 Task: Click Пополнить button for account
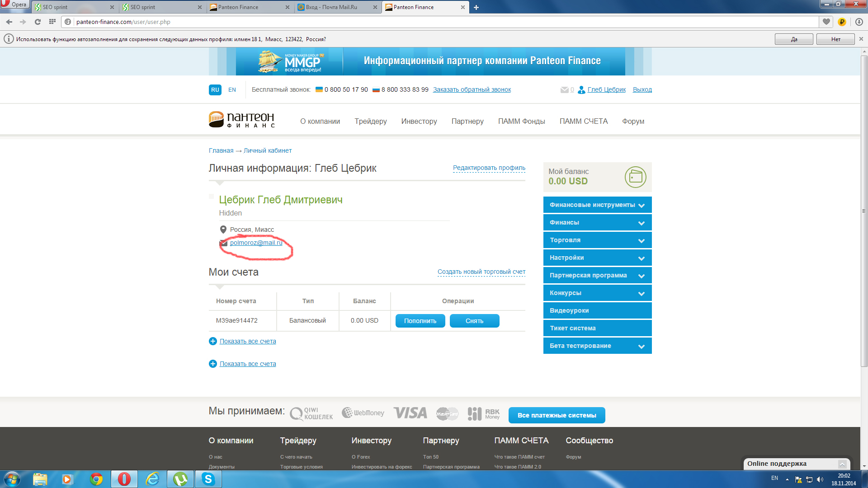pyautogui.click(x=420, y=321)
